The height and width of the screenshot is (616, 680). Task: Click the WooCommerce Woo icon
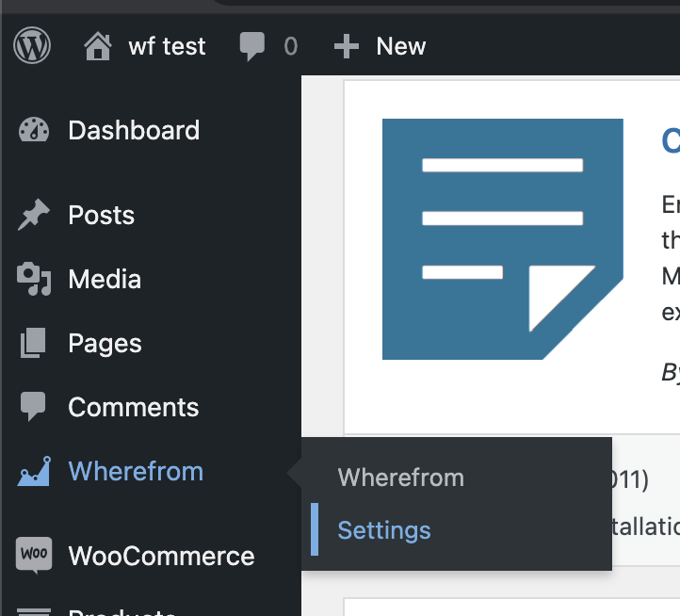tap(34, 556)
